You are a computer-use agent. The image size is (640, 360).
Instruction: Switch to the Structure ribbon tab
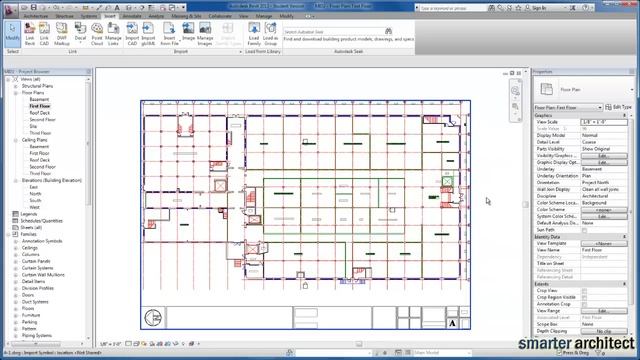click(64, 16)
